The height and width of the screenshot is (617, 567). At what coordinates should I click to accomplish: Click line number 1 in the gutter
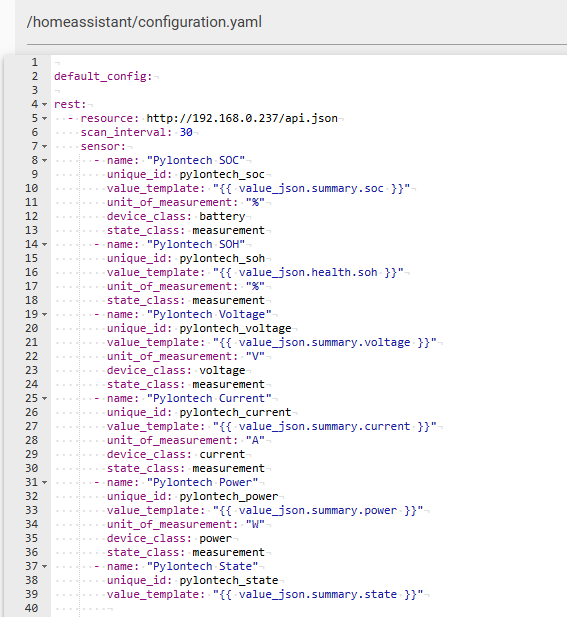coord(35,62)
